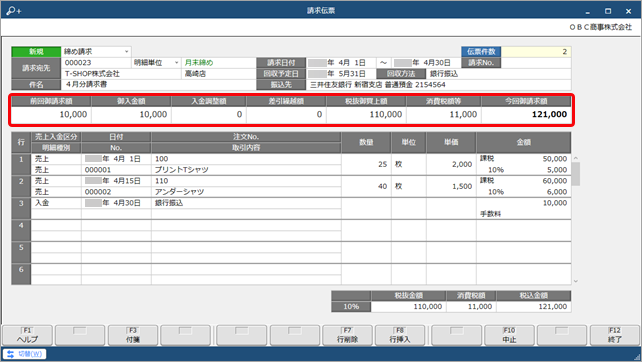Maximize the 請求伝票 window
The width and height of the screenshot is (642, 362).
(608, 11)
